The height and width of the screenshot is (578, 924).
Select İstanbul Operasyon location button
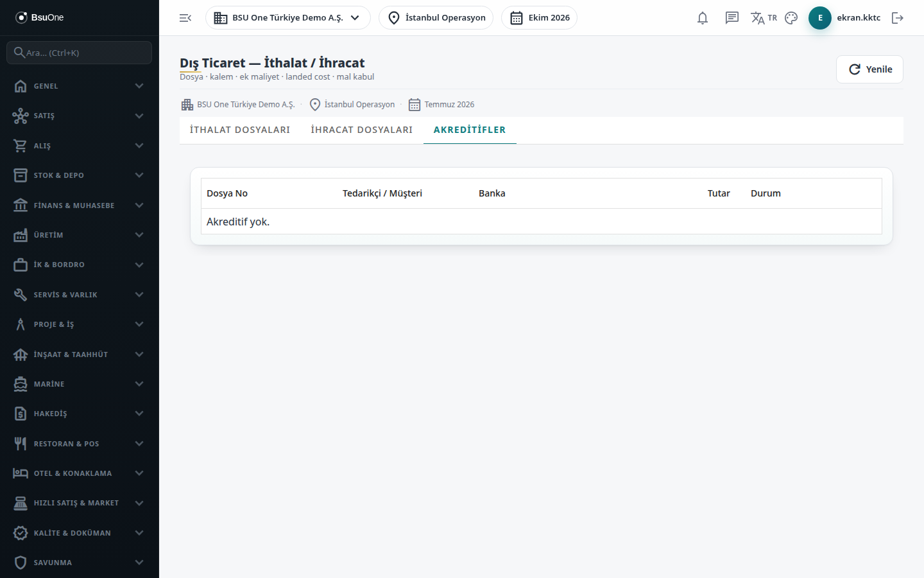click(436, 18)
